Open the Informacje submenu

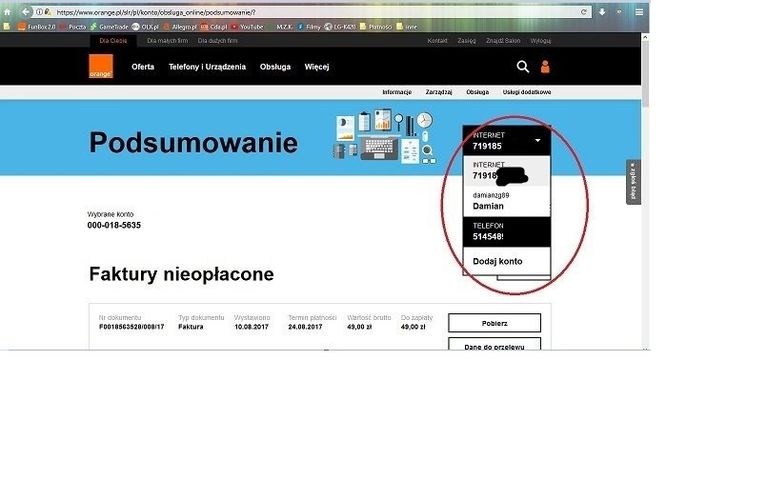[x=397, y=92]
